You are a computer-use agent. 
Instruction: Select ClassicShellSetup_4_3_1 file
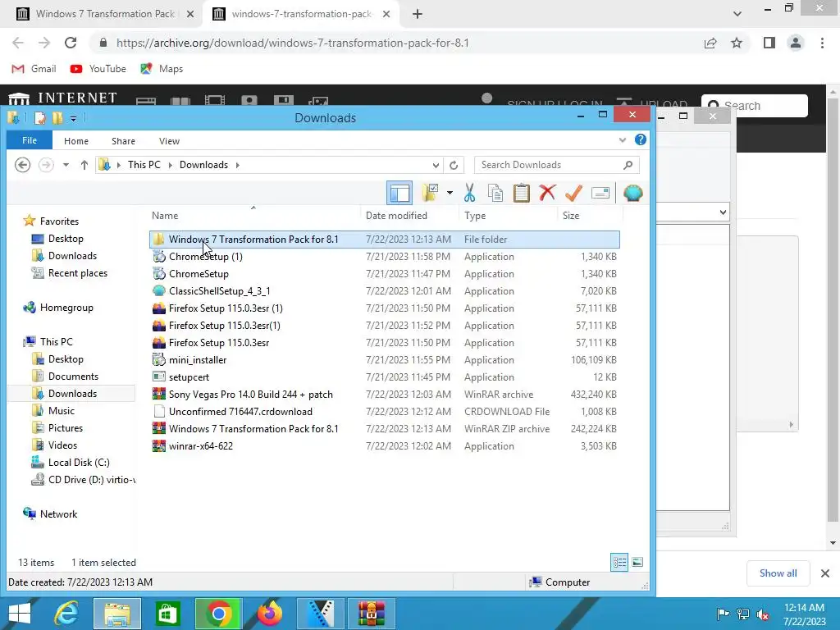coord(384,291)
